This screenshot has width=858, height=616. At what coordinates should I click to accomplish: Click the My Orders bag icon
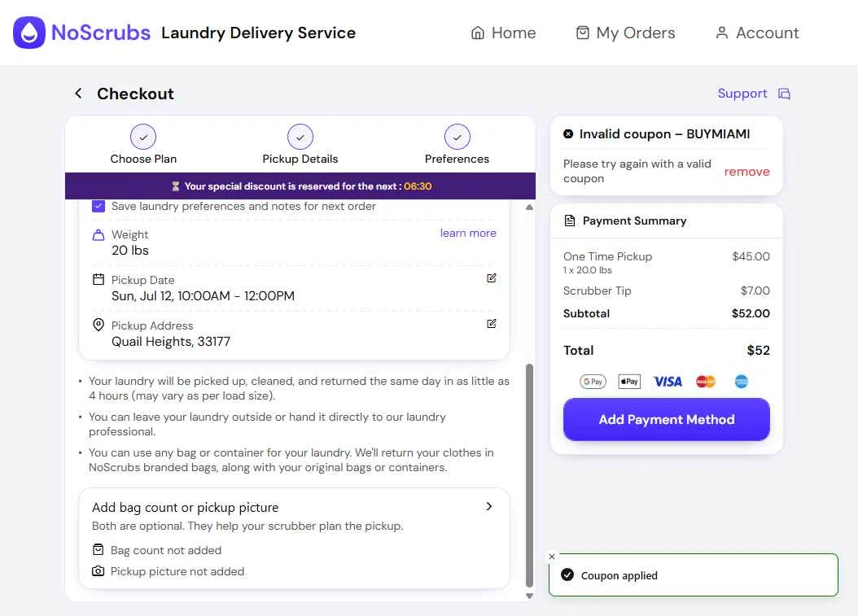point(583,33)
